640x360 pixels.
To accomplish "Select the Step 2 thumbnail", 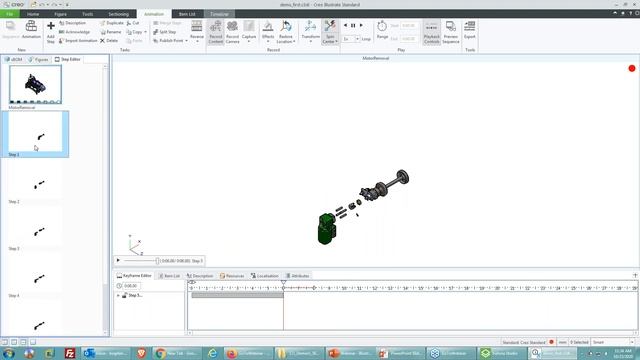I will tap(35, 180).
